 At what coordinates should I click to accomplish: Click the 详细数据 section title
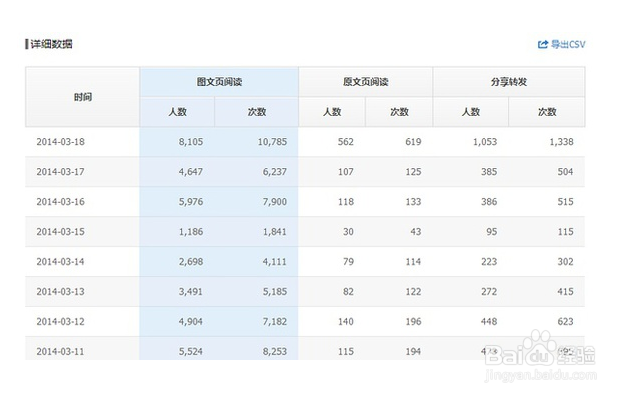(51, 44)
